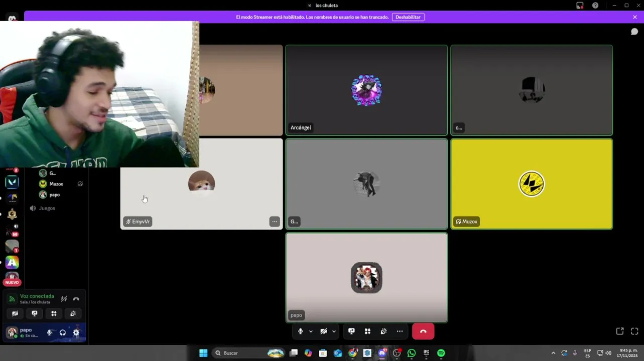Open Epic Games Launcher from taskbar
The image size is (644, 361).
coord(426,353)
